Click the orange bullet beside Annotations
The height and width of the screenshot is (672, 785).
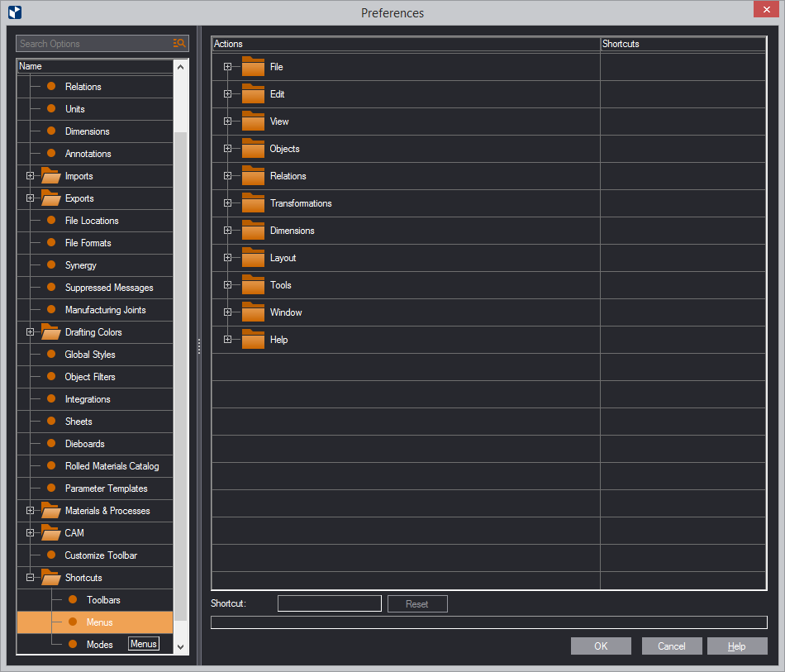click(x=51, y=153)
